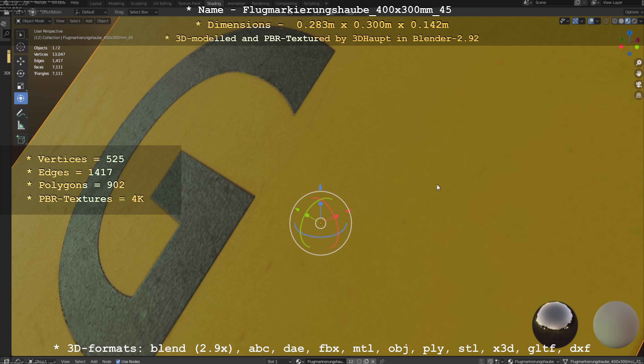
Task: Switch to wireframe viewport shading
Action: (x=615, y=21)
